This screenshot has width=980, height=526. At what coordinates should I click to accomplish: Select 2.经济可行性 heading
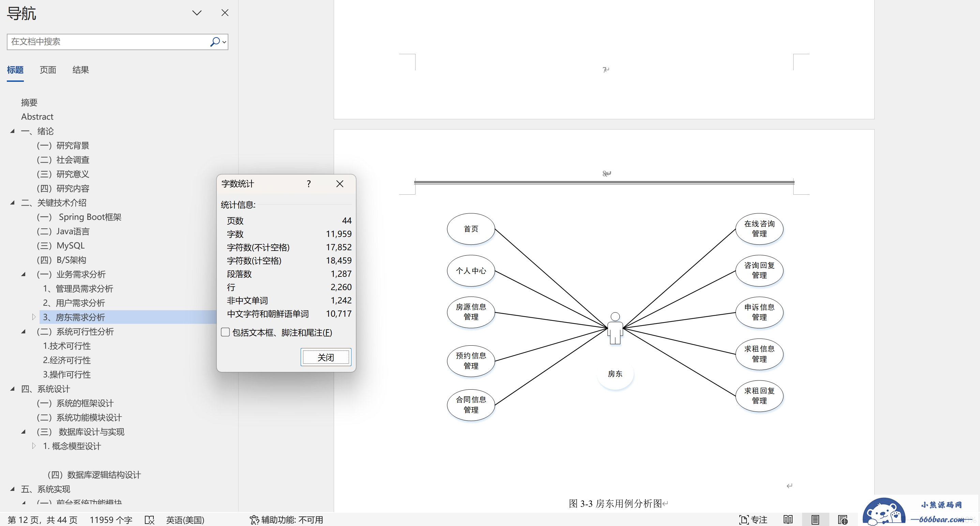[67, 360]
